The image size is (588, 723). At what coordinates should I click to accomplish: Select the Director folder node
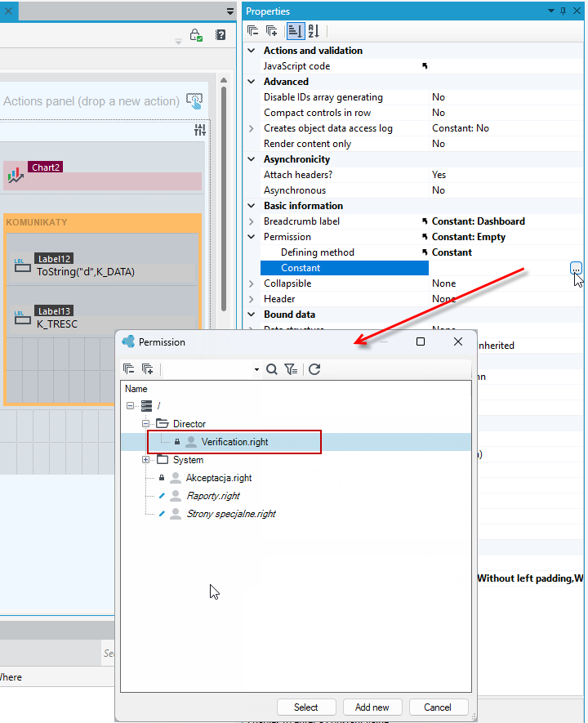189,424
